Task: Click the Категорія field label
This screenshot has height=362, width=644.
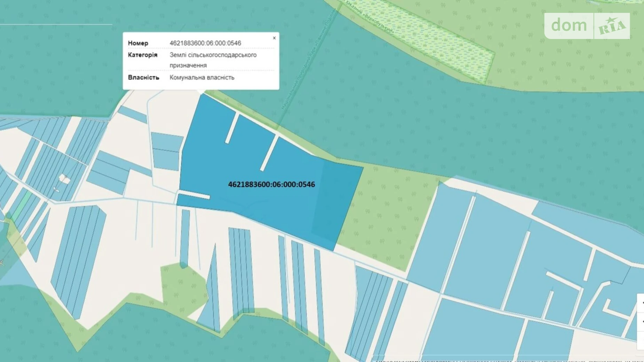Action: [x=142, y=55]
